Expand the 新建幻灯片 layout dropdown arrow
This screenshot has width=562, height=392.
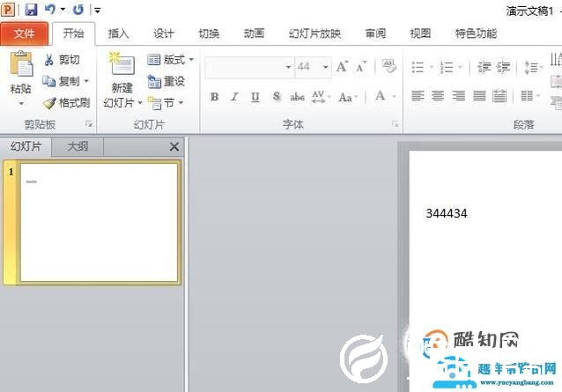tap(141, 103)
